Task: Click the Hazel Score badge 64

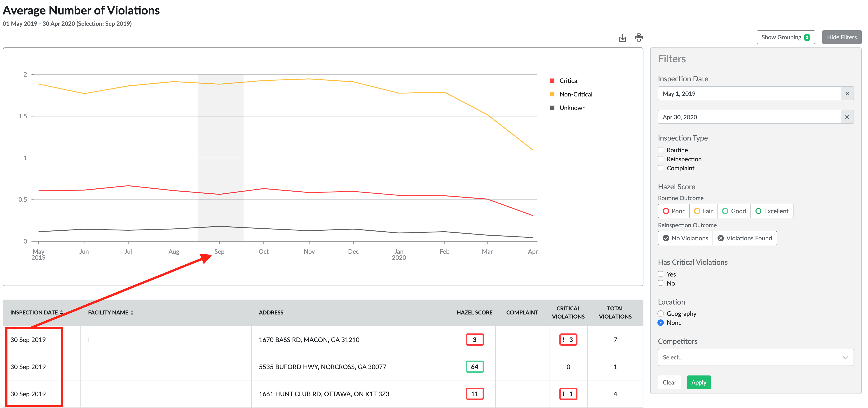Action: (474, 367)
